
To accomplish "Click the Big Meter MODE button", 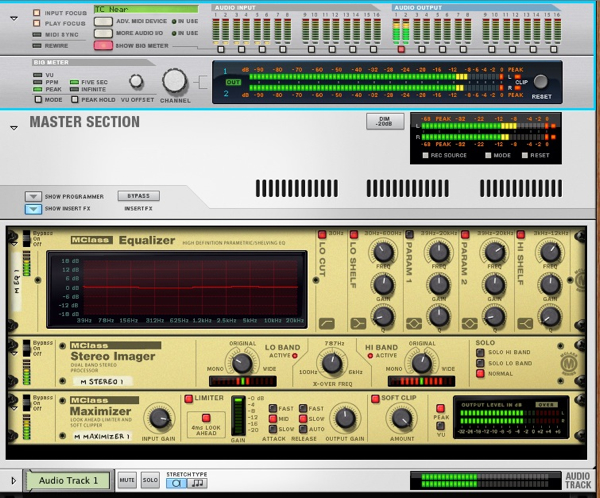I will (38, 100).
